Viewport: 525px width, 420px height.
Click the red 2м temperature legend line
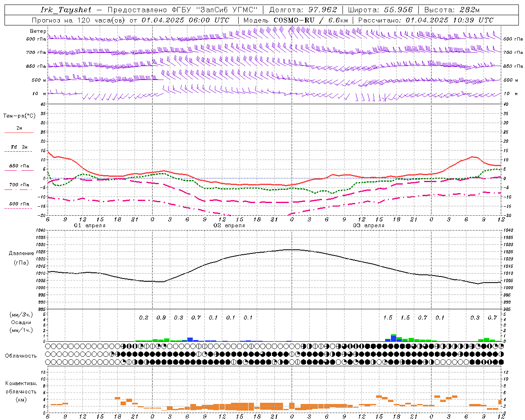19,132
